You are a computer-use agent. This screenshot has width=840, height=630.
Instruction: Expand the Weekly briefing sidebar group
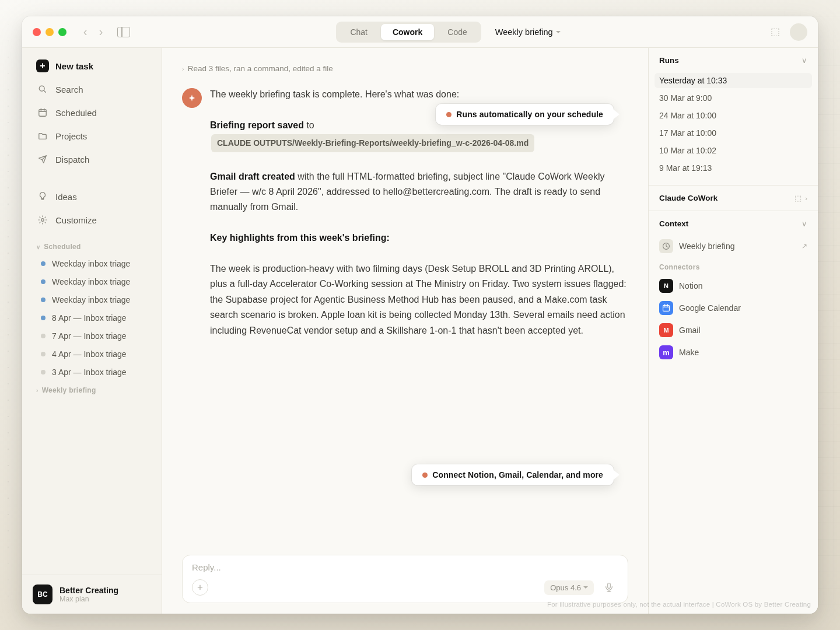point(66,390)
